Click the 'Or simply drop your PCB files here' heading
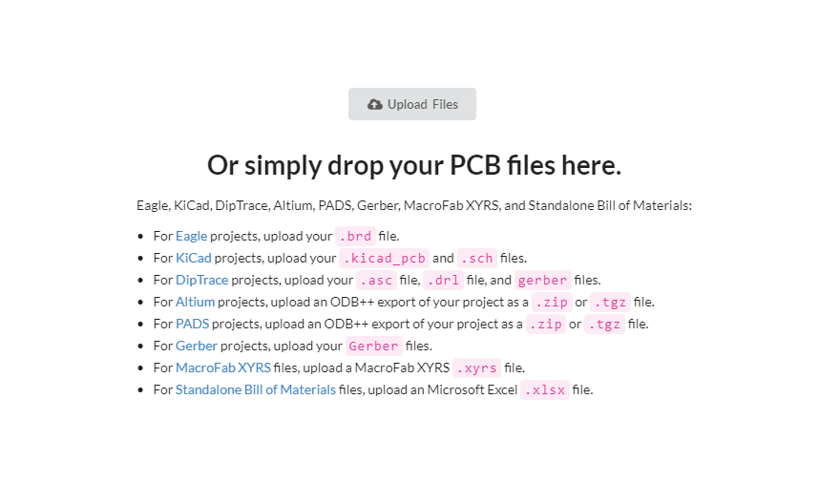819x504 pixels. (414, 165)
